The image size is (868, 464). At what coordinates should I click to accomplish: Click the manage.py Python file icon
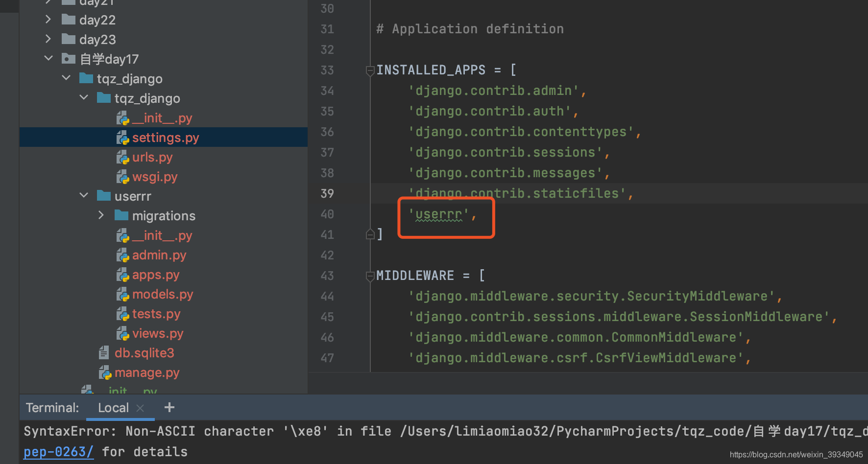(105, 372)
